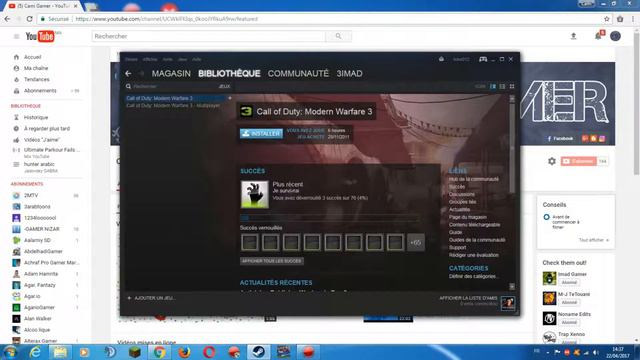This screenshot has height=360, width=640.
Task: Open channel settings gear on YouTube page
Action: pyautogui.click(x=552, y=161)
